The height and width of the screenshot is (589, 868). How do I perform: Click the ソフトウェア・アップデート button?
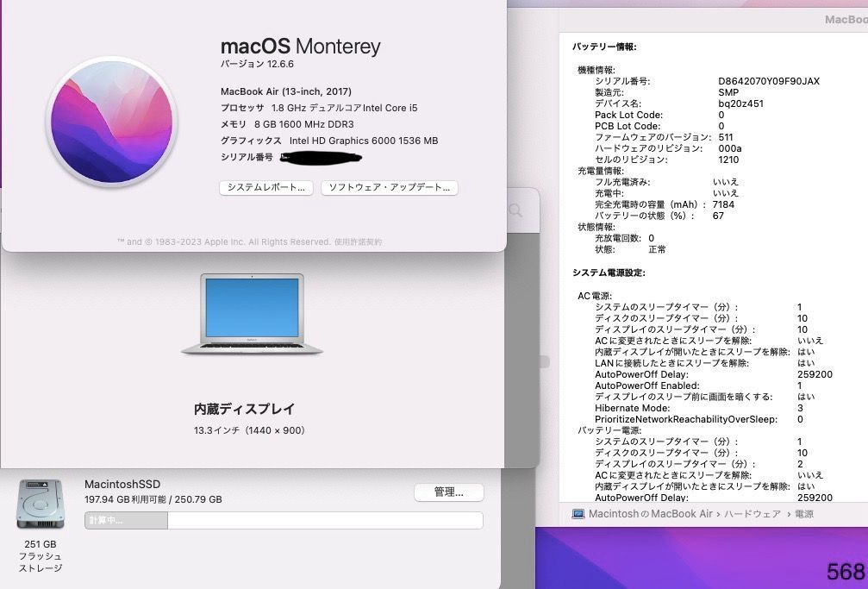pos(389,188)
